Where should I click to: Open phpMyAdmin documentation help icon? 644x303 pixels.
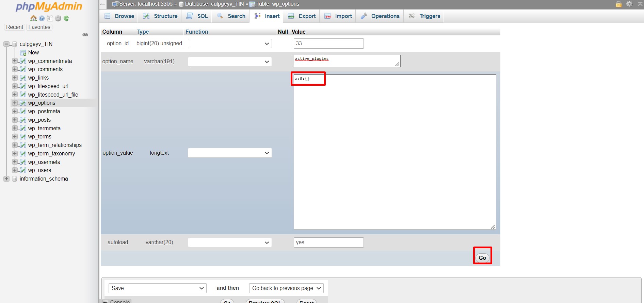point(42,18)
